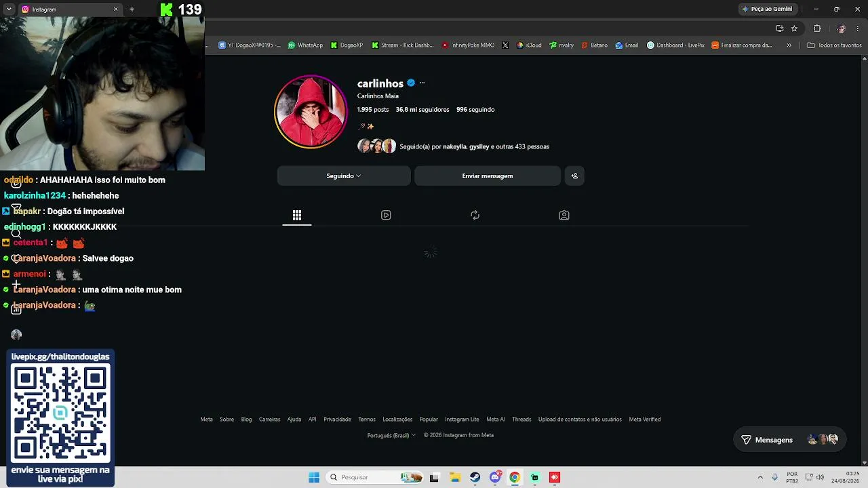Open the iCloud bookmark
The height and width of the screenshot is (488, 868).
click(529, 45)
